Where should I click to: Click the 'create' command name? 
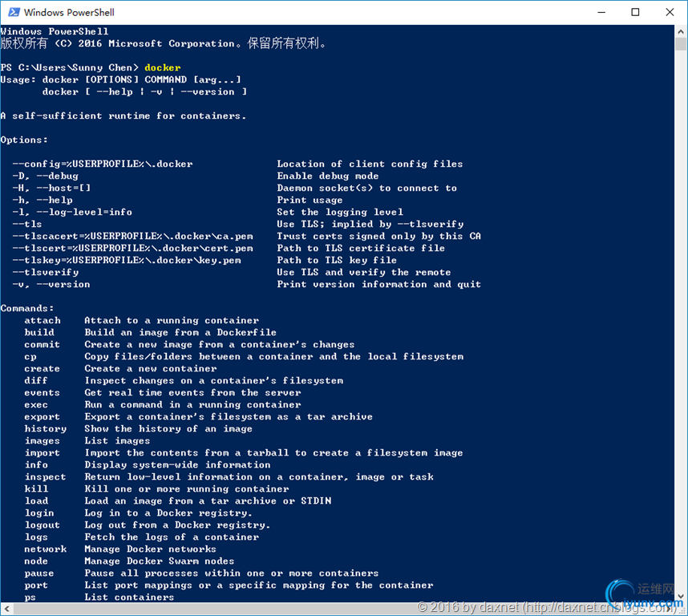tap(42, 368)
